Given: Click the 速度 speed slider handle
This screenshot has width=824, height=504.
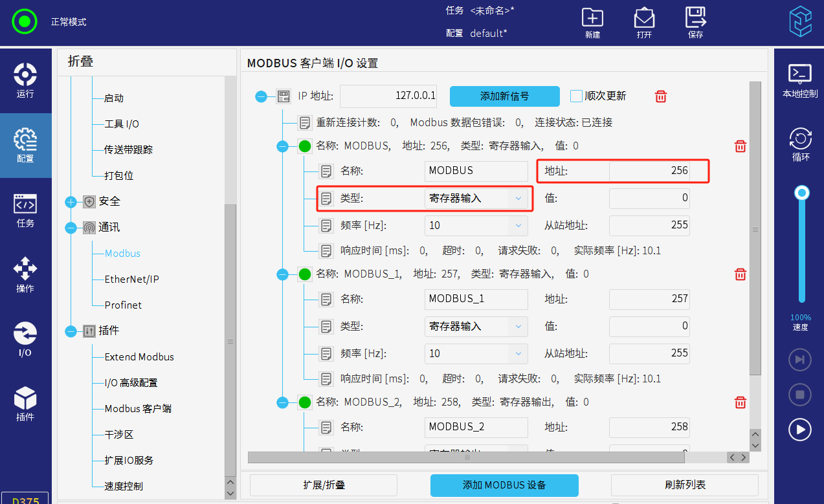Looking at the screenshot, I should click(802, 193).
